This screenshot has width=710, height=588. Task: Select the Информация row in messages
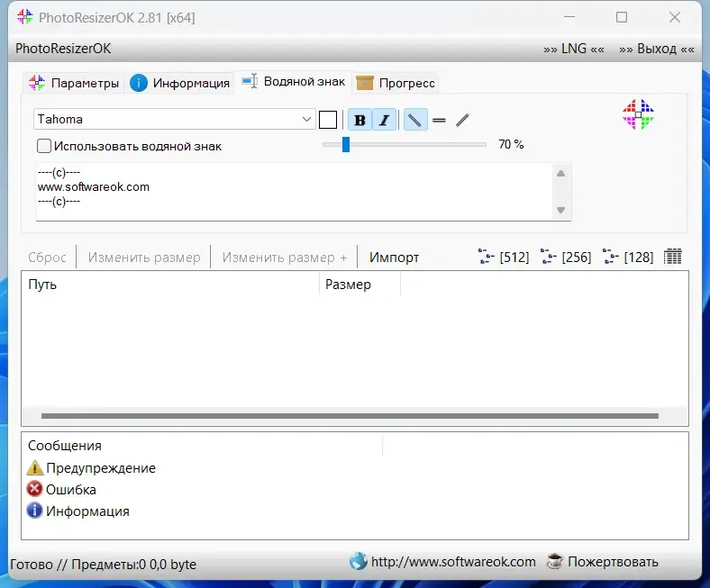[x=78, y=511]
